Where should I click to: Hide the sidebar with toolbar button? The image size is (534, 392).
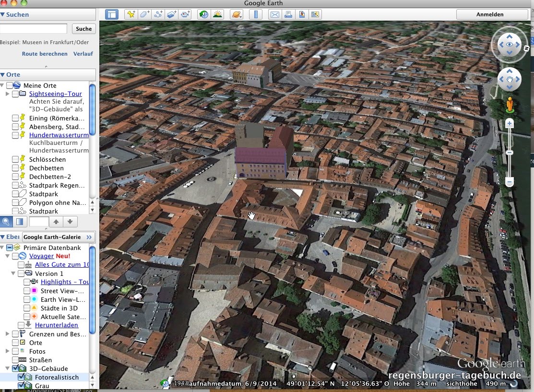112,14
